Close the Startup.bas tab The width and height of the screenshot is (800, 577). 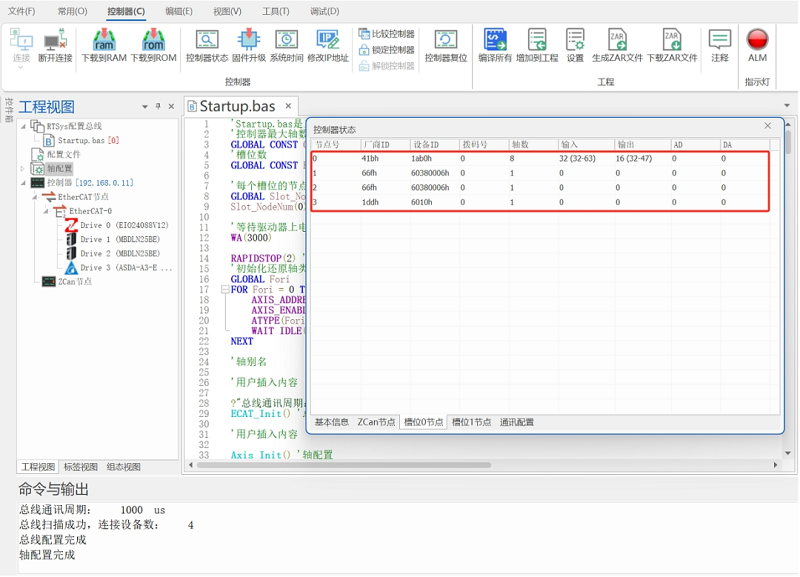(x=288, y=106)
